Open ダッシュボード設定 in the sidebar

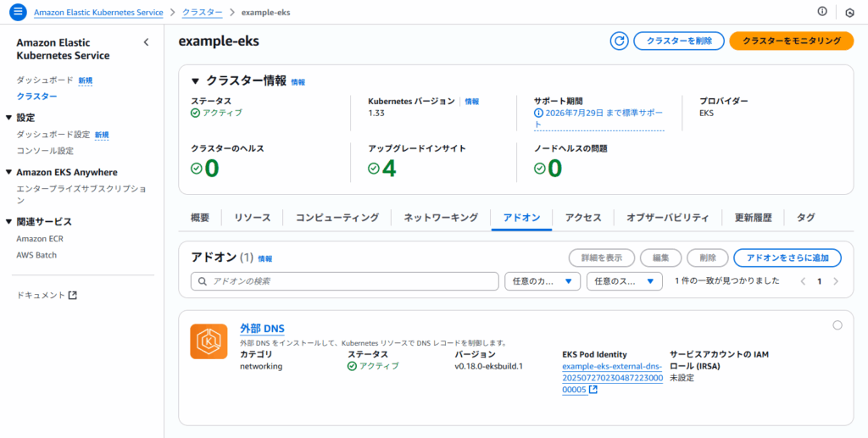pos(53,135)
